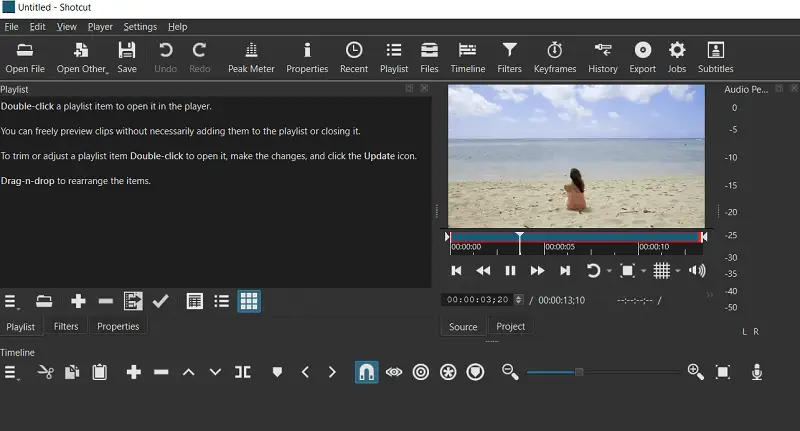Image resolution: width=800 pixels, height=431 pixels.
Task: Expand the zoom options dropdown arrow
Action: click(643, 271)
